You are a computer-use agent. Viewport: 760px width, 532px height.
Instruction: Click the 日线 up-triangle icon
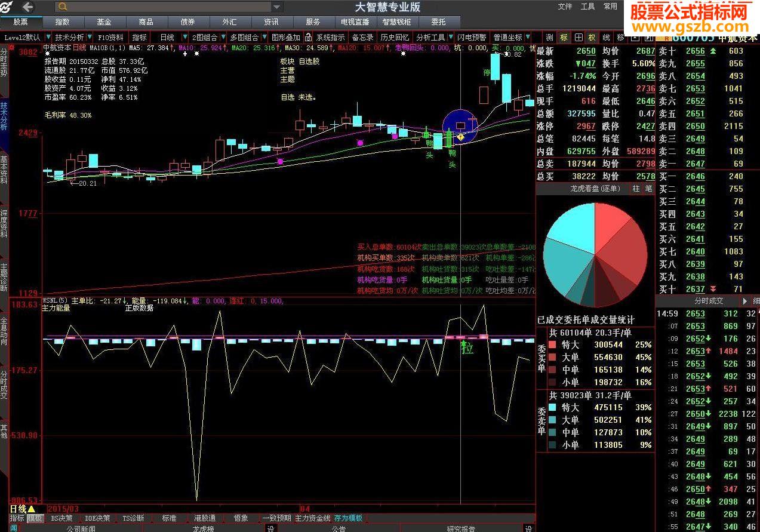pyautogui.click(x=31, y=509)
